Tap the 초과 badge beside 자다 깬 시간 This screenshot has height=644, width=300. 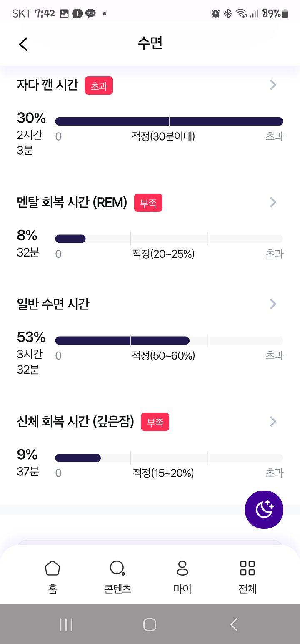pos(99,86)
